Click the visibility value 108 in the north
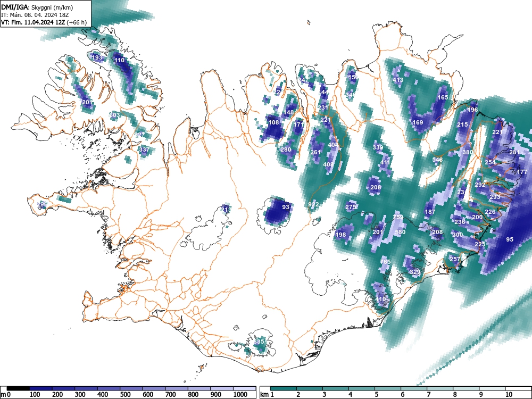 [273, 122]
